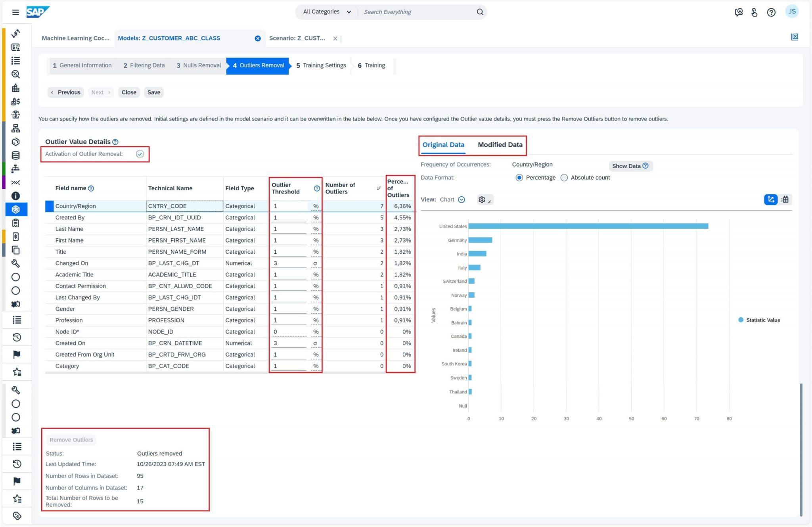Select the Absolute count radio button
The width and height of the screenshot is (812, 527).
[564, 178]
